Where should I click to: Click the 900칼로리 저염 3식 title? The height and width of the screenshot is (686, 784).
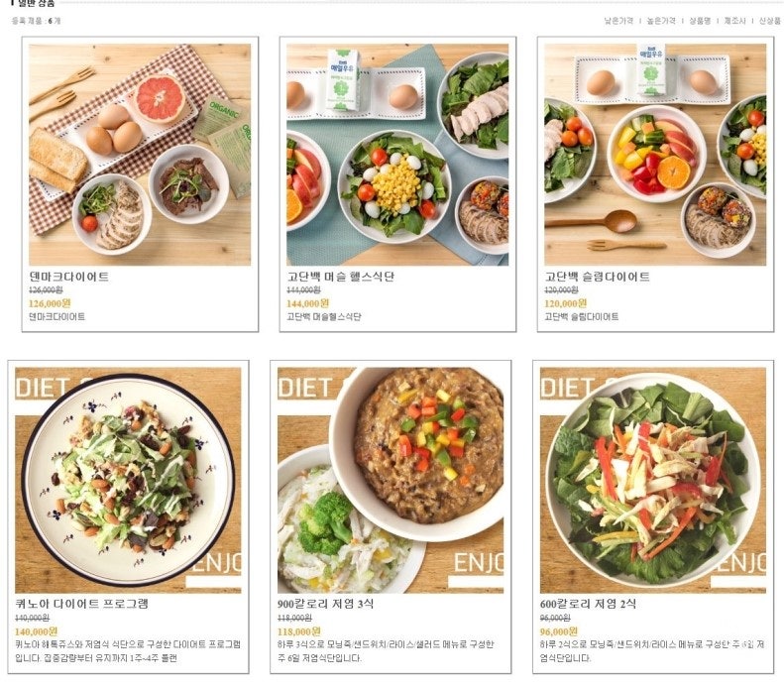coord(325,604)
